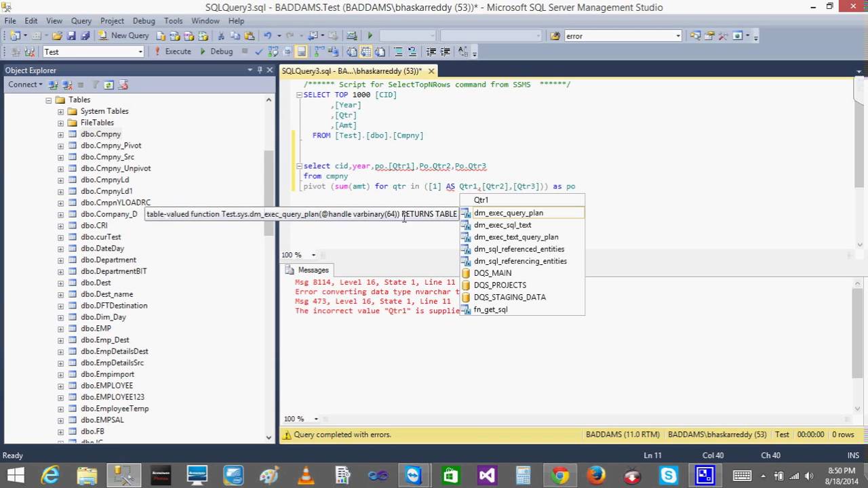Image resolution: width=868 pixels, height=488 pixels.
Task: Click the Save All icon
Action: pyautogui.click(x=85, y=36)
